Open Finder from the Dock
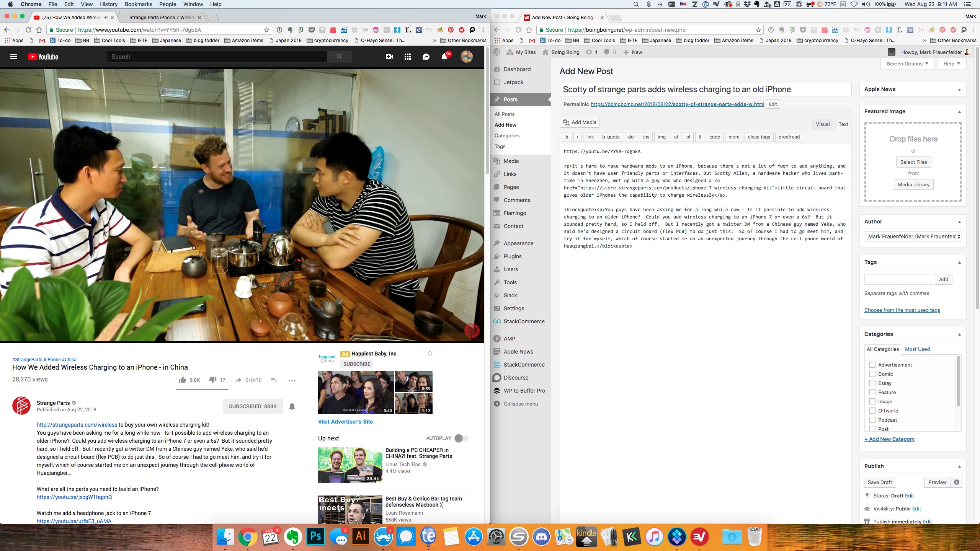The width and height of the screenshot is (980, 551). click(x=225, y=536)
